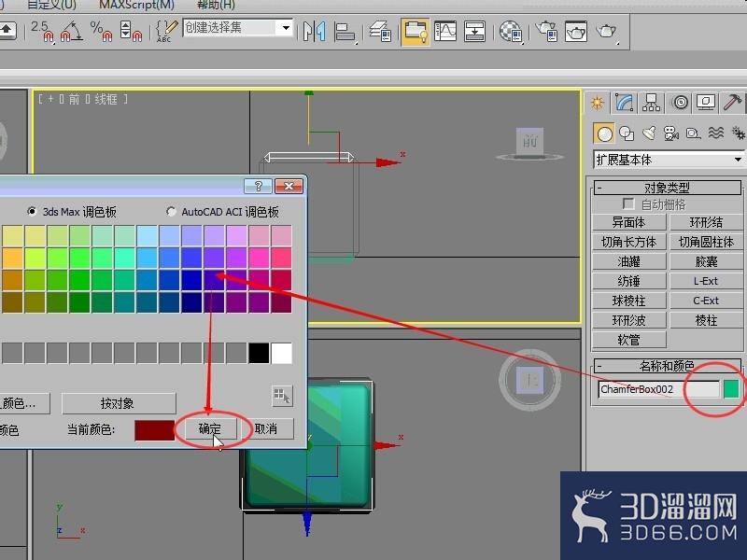747x560 pixels.
Task: Click the 胶囊 object button
Action: 706,261
